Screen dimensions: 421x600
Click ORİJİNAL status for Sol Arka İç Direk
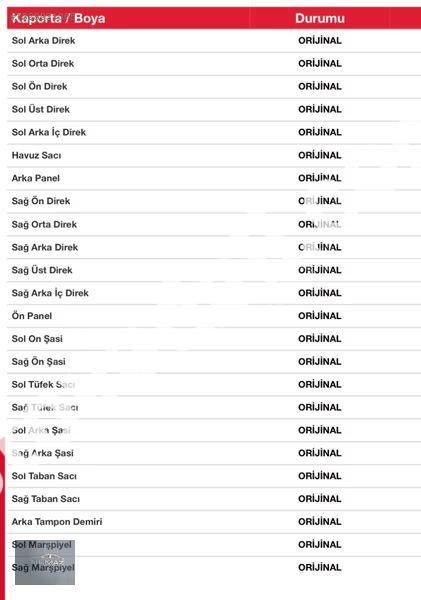coord(320,132)
